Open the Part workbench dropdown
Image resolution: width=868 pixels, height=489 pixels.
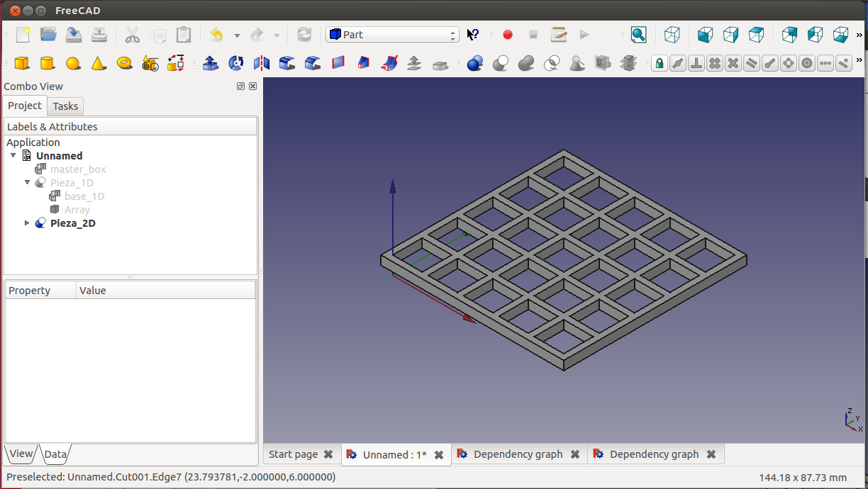click(392, 35)
